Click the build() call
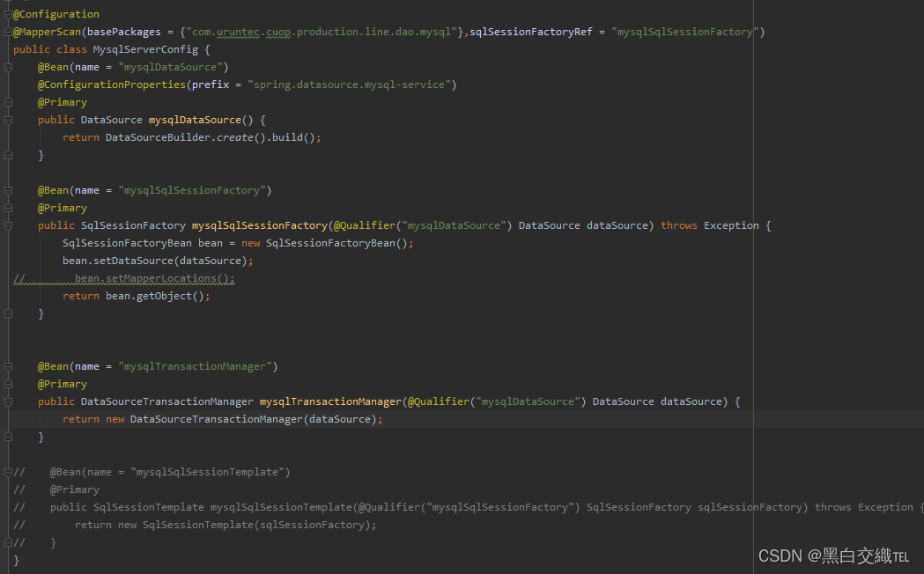The width and height of the screenshot is (924, 574). pos(293,137)
